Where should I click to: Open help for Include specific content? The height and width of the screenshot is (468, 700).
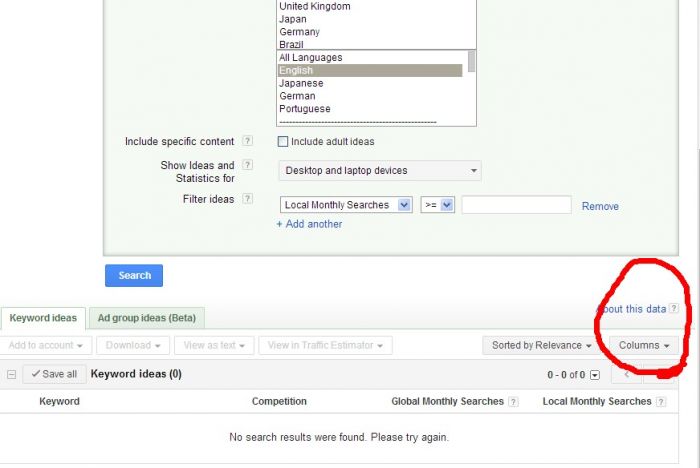click(247, 141)
